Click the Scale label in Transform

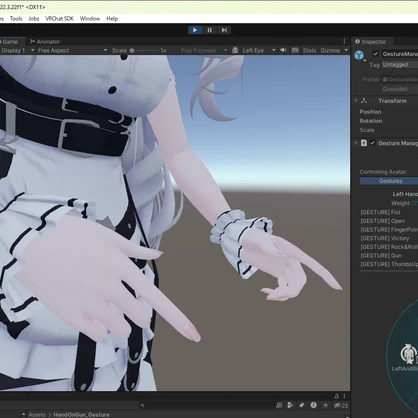click(x=367, y=130)
